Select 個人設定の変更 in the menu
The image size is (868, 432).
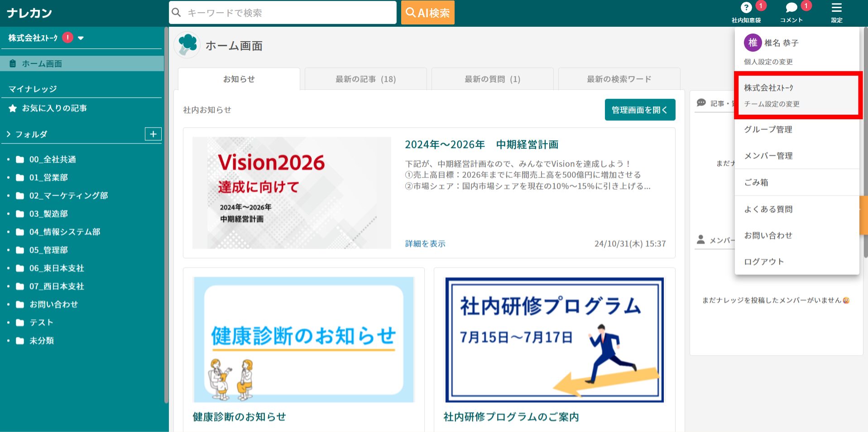point(768,62)
